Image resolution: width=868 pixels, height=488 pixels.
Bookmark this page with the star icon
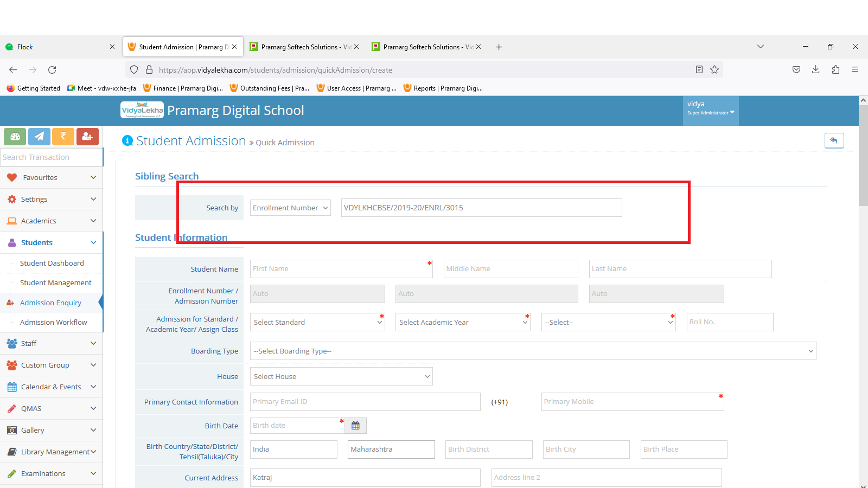714,70
